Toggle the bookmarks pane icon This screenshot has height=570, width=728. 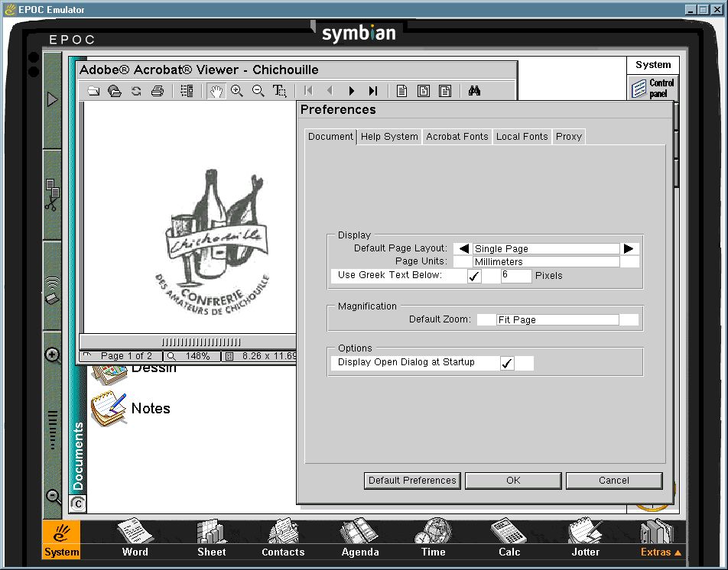click(187, 91)
